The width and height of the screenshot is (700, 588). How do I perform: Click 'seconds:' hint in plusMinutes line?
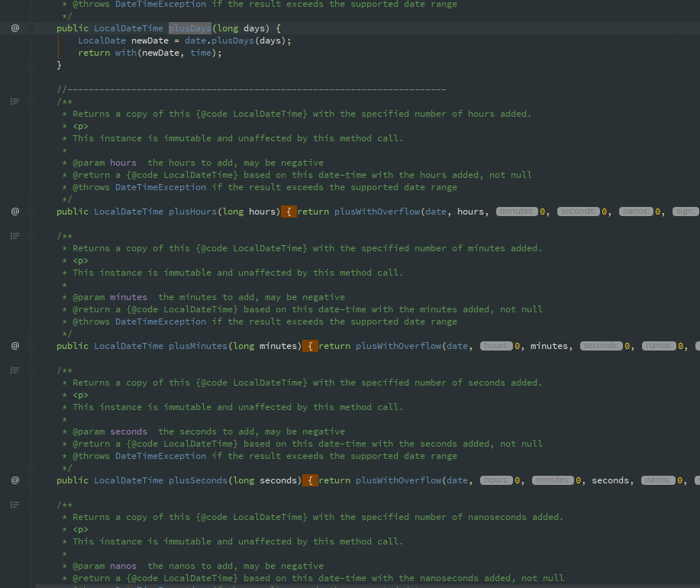602,346
